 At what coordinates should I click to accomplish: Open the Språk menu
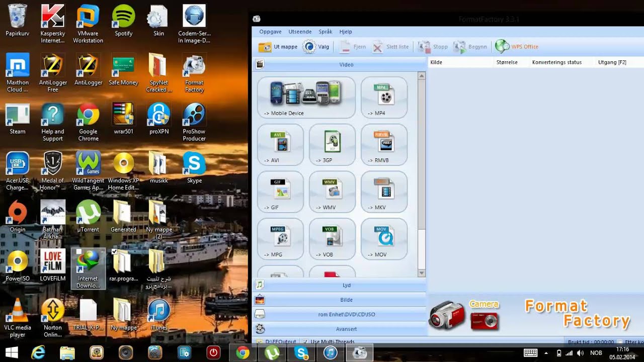[326, 32]
